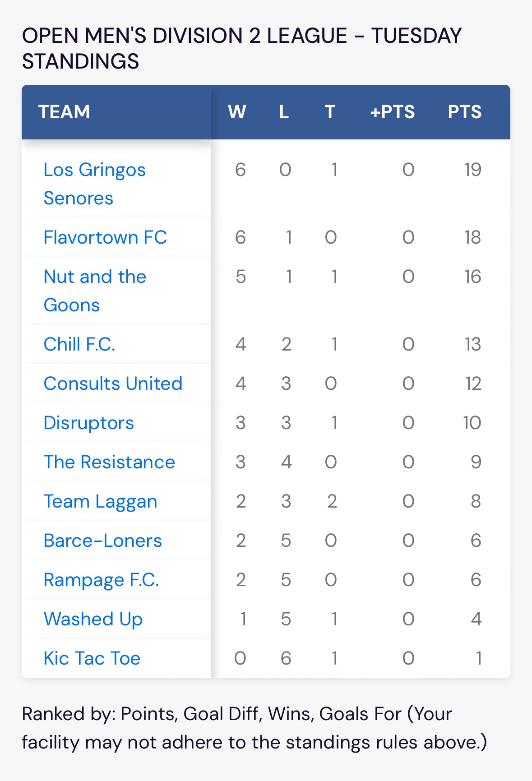The width and height of the screenshot is (532, 781).
Task: View the Disruptors team page
Action: (89, 423)
